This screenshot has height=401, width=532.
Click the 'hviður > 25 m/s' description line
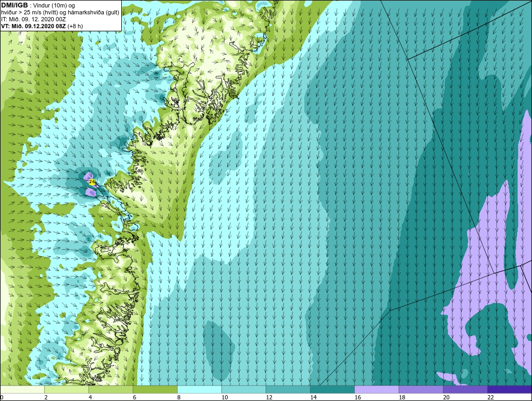(60, 12)
